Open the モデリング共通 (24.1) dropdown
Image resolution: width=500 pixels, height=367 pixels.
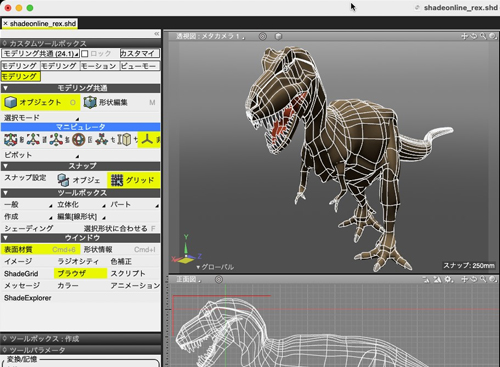click(x=40, y=53)
